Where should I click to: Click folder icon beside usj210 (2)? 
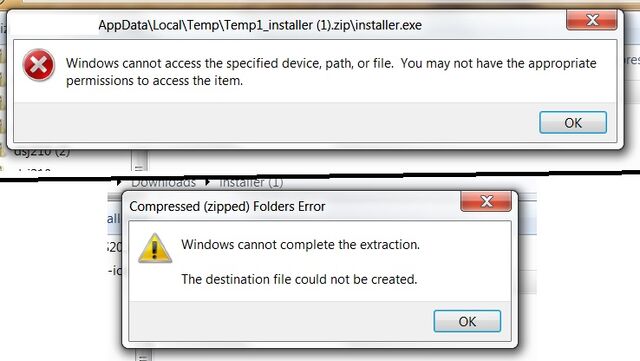pos(3,151)
